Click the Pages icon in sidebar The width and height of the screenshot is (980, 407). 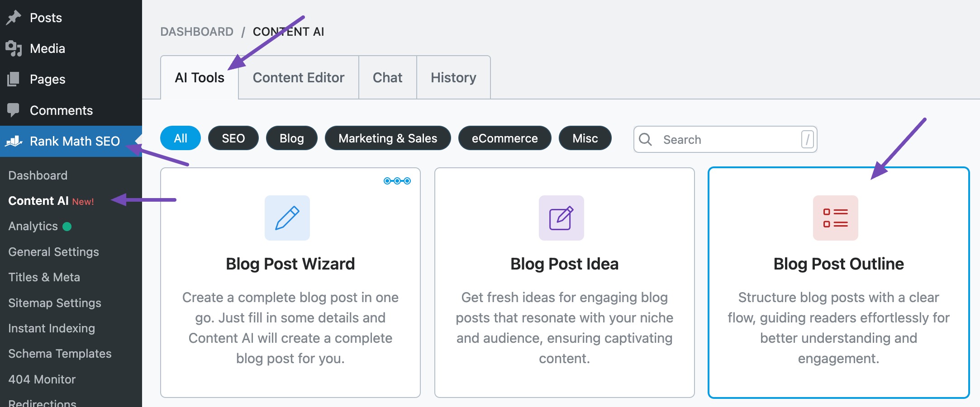[14, 79]
